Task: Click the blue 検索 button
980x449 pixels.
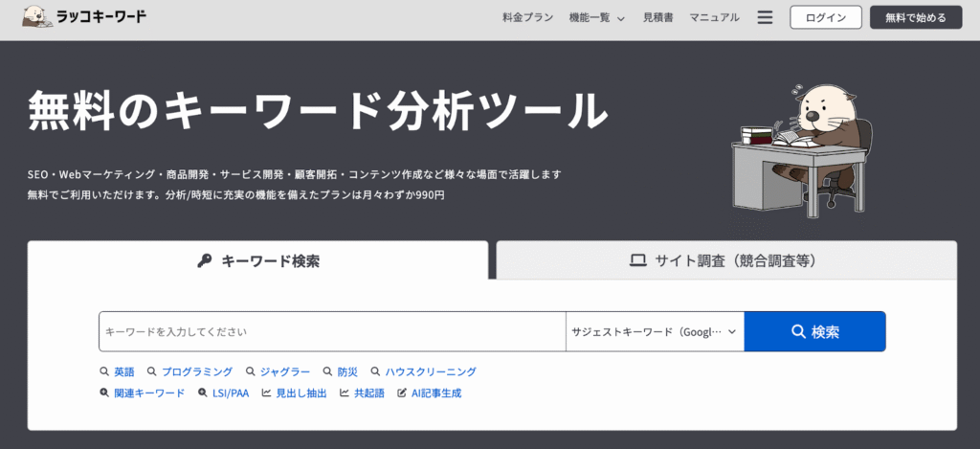Action: [x=815, y=331]
